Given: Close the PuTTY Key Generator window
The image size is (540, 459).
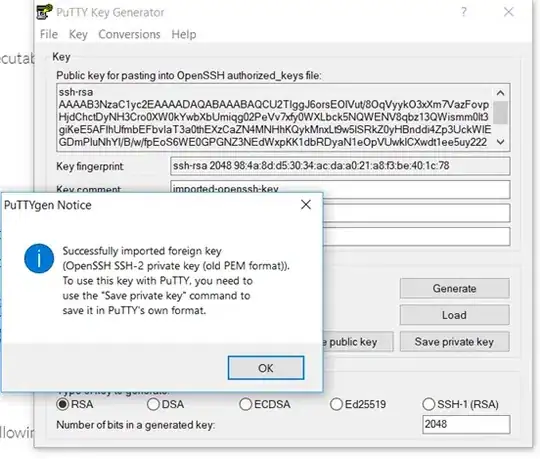Looking at the screenshot, I should (x=509, y=12).
